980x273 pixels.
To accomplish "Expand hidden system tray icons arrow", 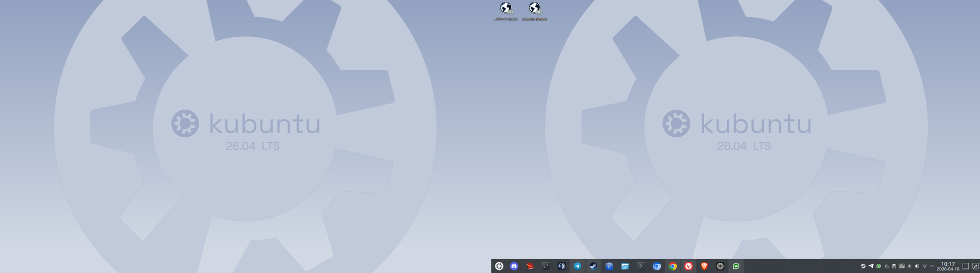I will pos(932,266).
